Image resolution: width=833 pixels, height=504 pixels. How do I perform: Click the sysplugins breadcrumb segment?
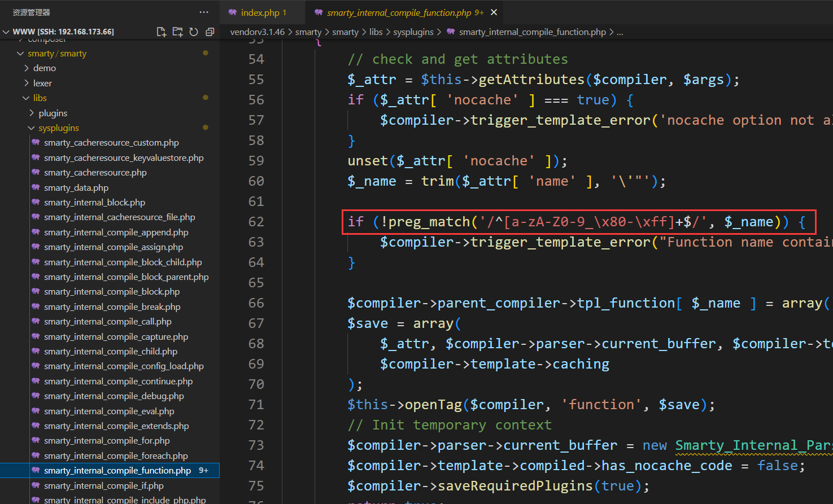point(413,32)
